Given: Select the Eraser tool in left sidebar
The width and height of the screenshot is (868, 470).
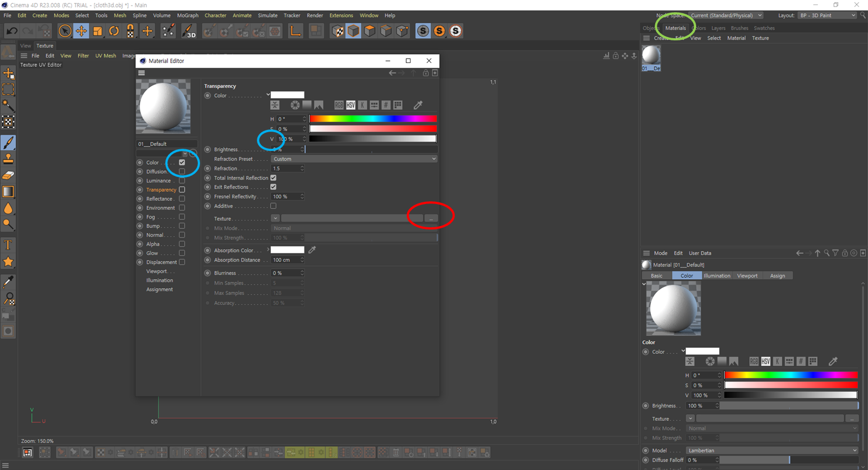Looking at the screenshot, I should 8,175.
